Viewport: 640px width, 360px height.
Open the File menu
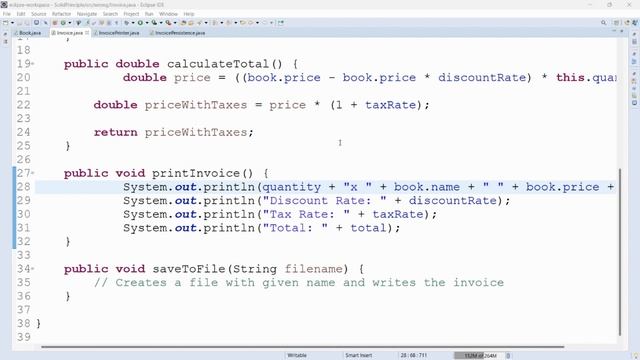(x=7, y=14)
